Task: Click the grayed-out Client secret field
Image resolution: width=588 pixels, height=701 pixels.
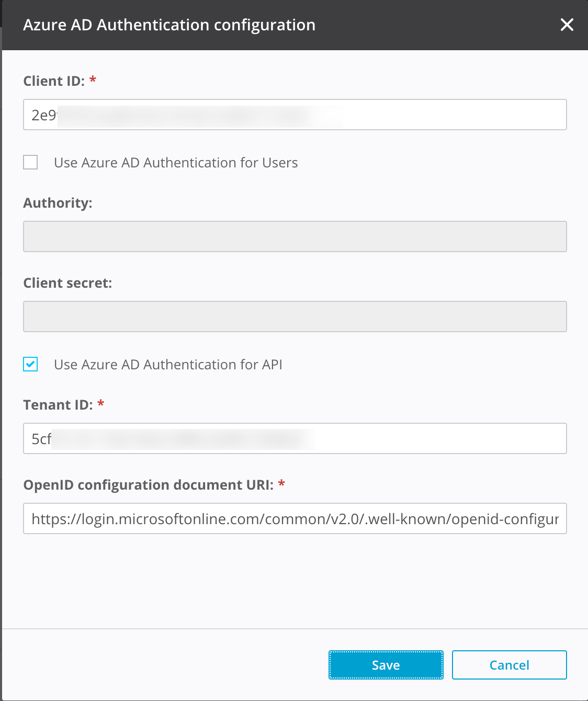Action: [x=295, y=316]
